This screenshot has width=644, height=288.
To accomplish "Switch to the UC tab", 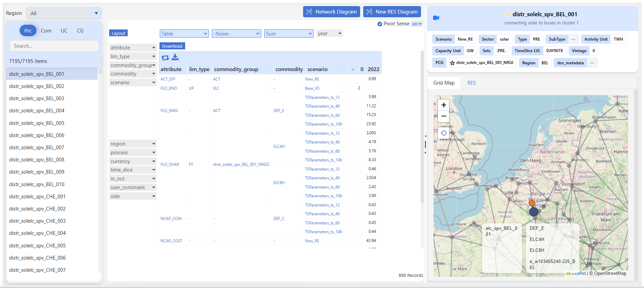I will coord(64,31).
